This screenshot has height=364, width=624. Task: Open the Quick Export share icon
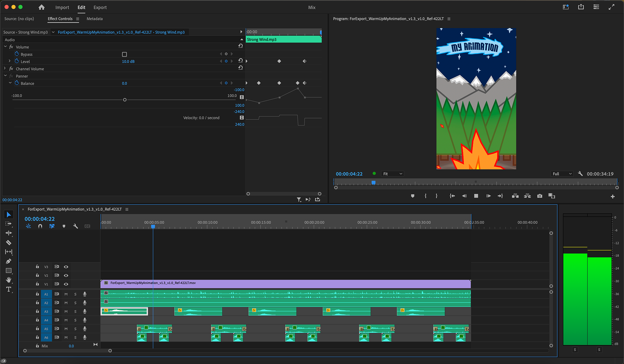tap(581, 7)
